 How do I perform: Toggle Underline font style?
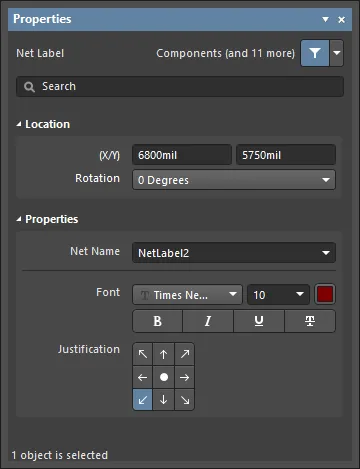coord(259,321)
